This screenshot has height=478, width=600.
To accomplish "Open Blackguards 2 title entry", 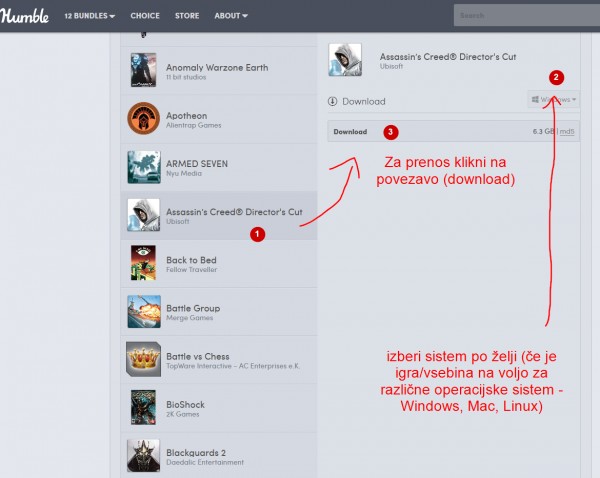I will [x=196, y=453].
